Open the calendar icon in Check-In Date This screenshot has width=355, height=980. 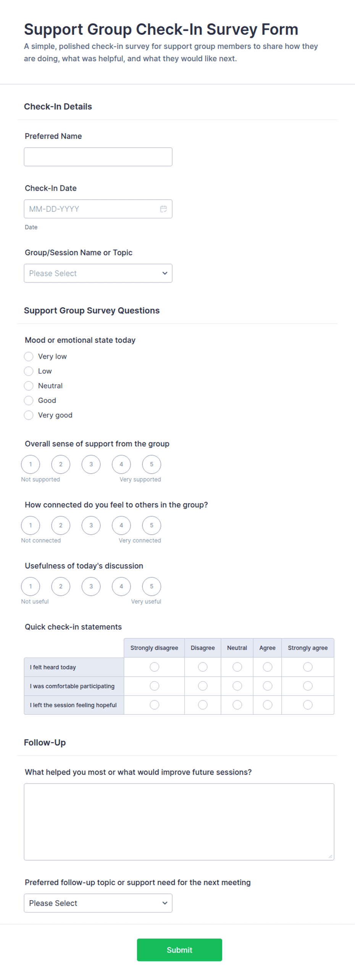(163, 209)
